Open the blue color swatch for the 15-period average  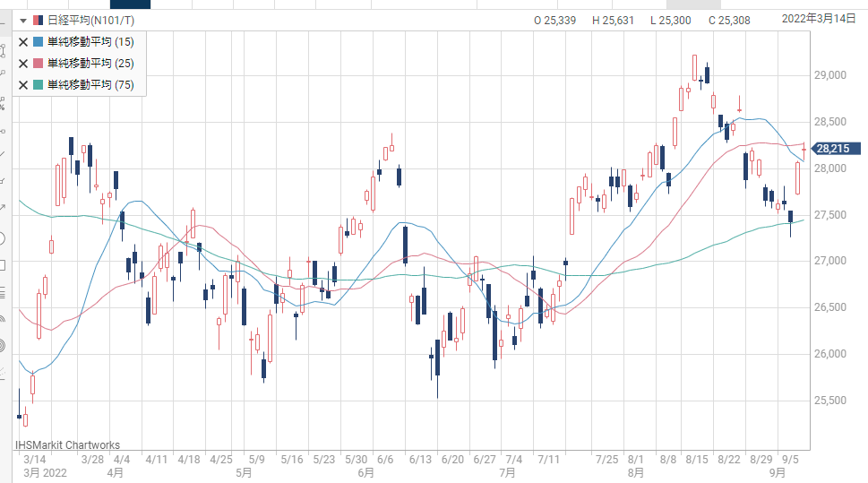click(x=38, y=41)
